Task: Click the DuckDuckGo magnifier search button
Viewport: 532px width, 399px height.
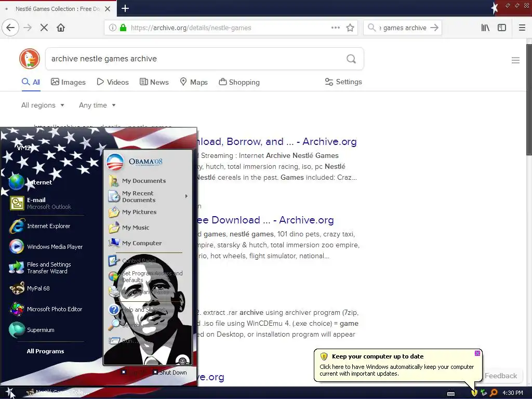Action: [x=351, y=59]
